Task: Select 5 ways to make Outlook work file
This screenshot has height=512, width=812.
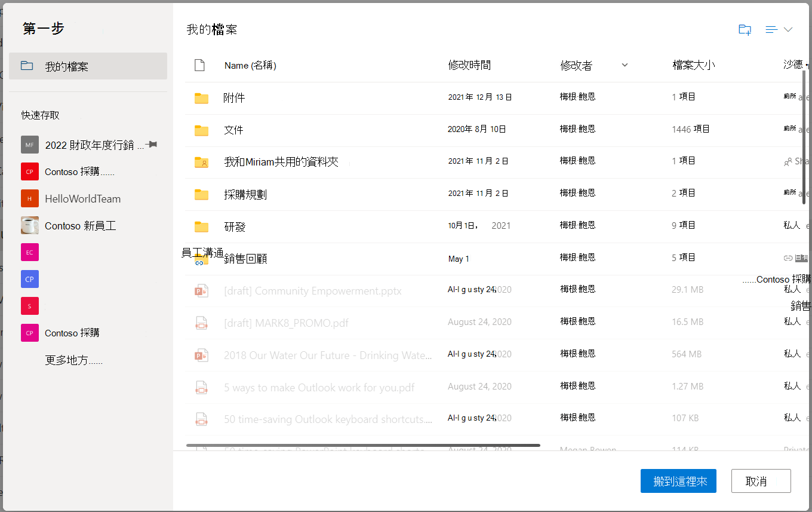Action: click(319, 388)
